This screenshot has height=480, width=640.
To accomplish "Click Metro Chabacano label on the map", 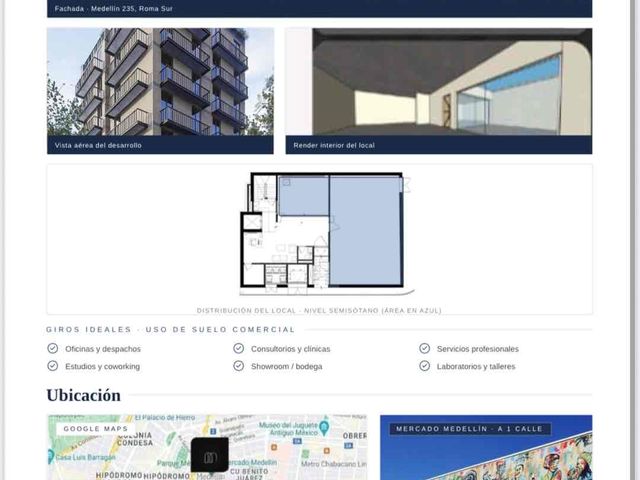I will [x=334, y=464].
